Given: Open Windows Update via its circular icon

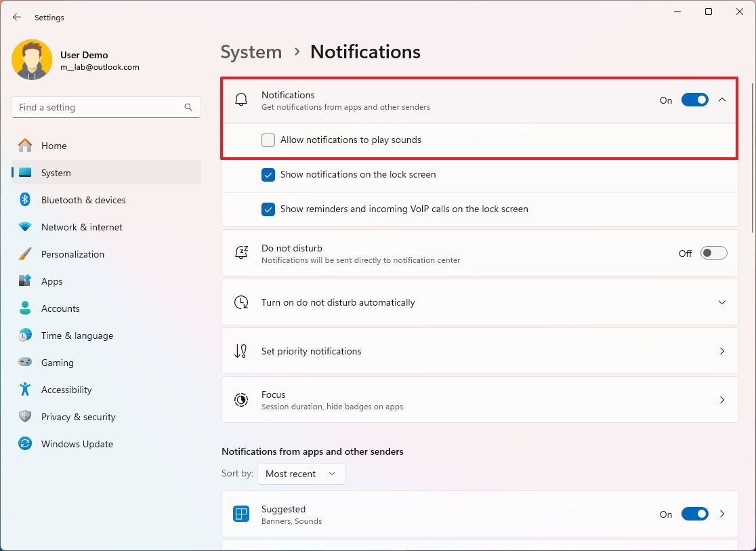Looking at the screenshot, I should pos(25,444).
